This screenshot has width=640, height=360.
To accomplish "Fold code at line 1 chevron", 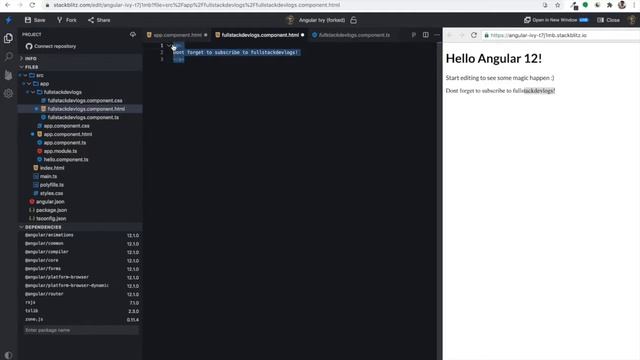I will pos(169,46).
